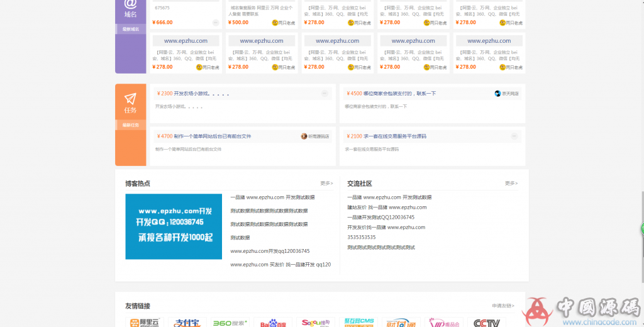The width and height of the screenshot is (644, 327).
Task: Open the 阿里云 friendly link logo
Action: point(145,323)
